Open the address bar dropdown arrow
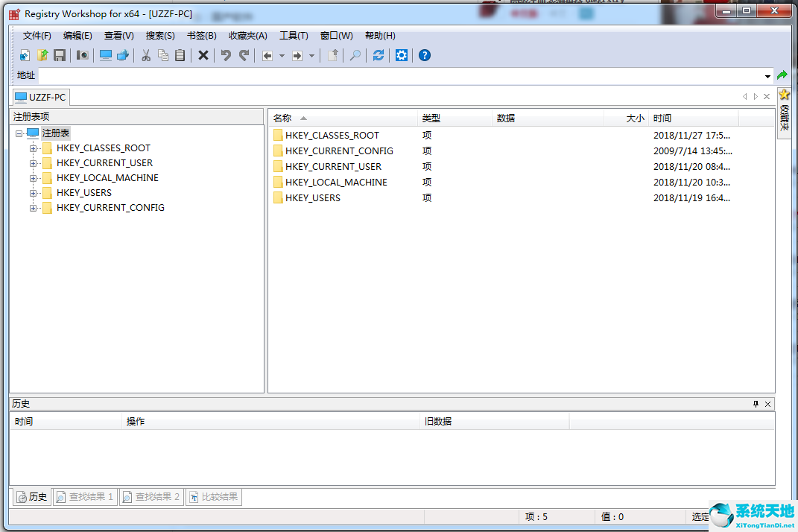Viewport: 798px width, 532px height. click(x=767, y=76)
